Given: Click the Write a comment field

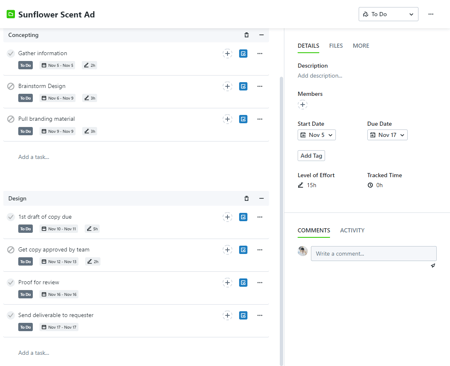Looking at the screenshot, I should pyautogui.click(x=374, y=254).
